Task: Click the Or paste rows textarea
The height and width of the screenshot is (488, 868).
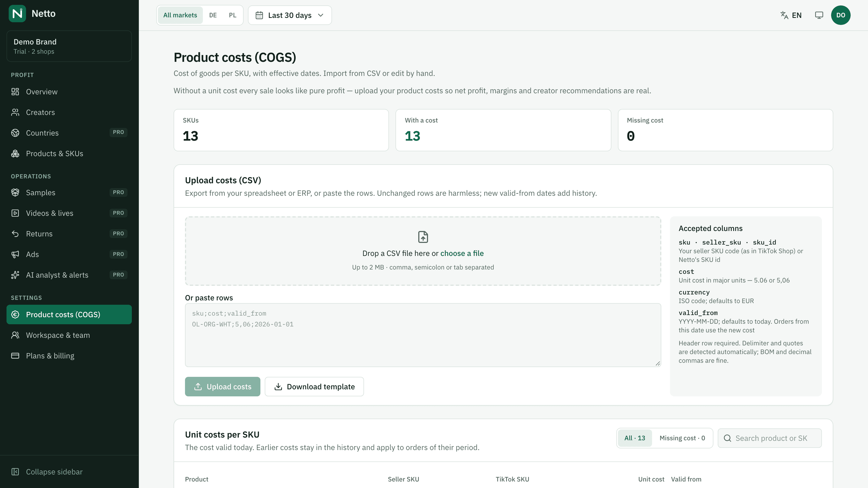Action: 423,335
